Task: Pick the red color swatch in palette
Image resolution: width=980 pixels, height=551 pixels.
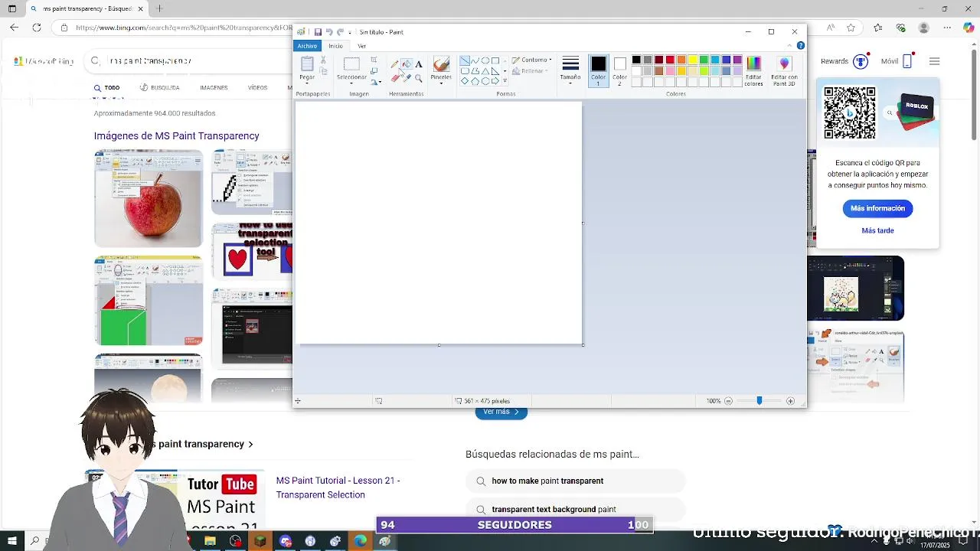Action: [670, 60]
